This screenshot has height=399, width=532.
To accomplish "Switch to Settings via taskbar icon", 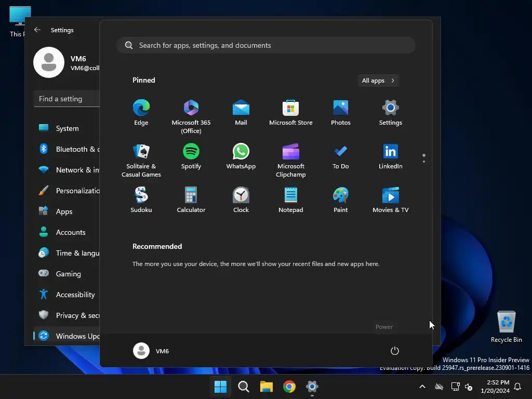I will pyautogui.click(x=312, y=387).
